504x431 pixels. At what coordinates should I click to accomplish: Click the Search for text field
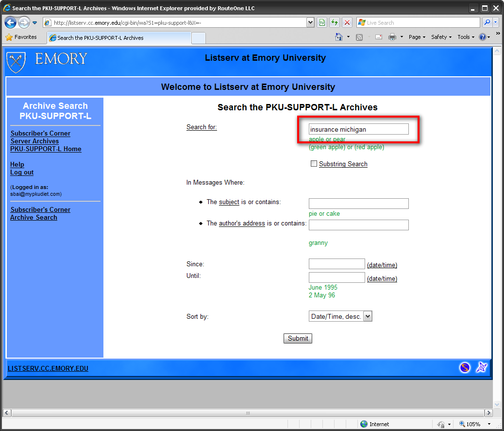pyautogui.click(x=359, y=129)
